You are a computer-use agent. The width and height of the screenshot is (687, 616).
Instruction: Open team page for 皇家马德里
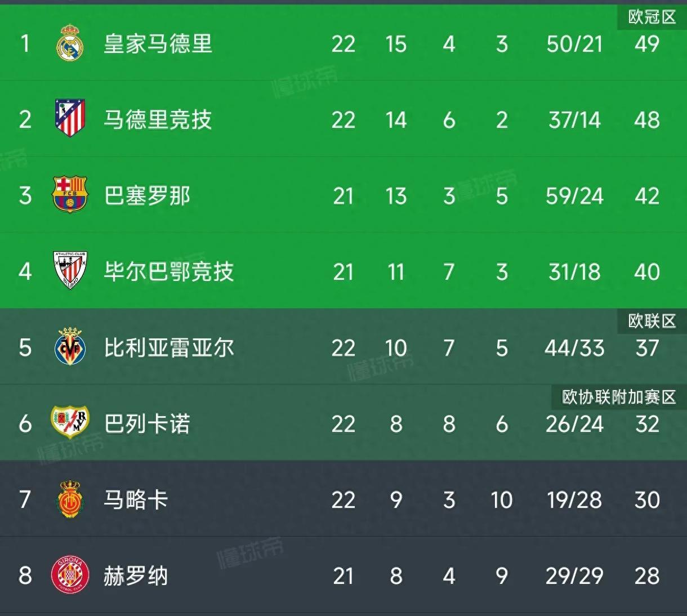[x=158, y=43]
